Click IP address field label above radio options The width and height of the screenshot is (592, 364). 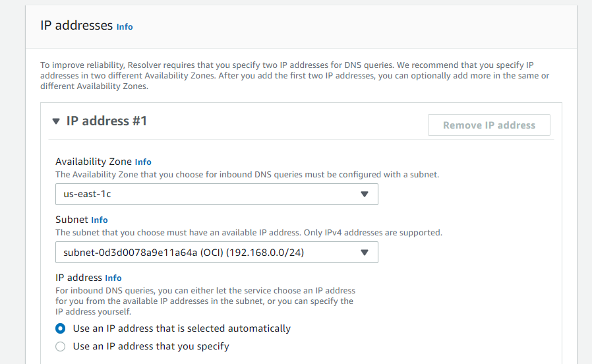78,278
